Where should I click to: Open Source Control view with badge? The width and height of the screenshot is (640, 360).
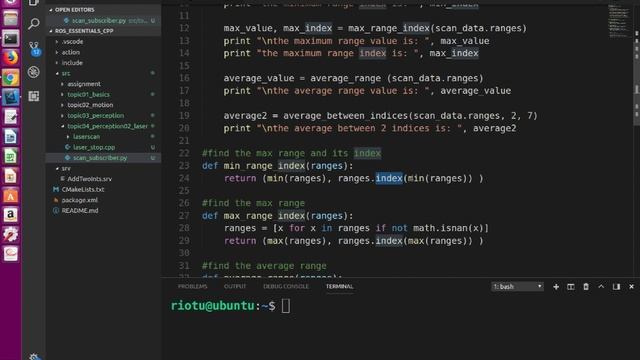(34, 48)
